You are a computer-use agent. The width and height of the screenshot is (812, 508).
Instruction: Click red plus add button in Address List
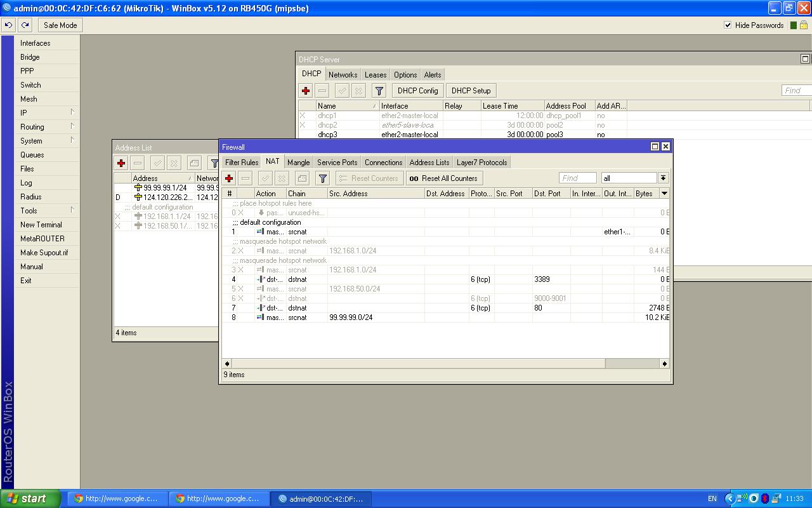click(121, 163)
